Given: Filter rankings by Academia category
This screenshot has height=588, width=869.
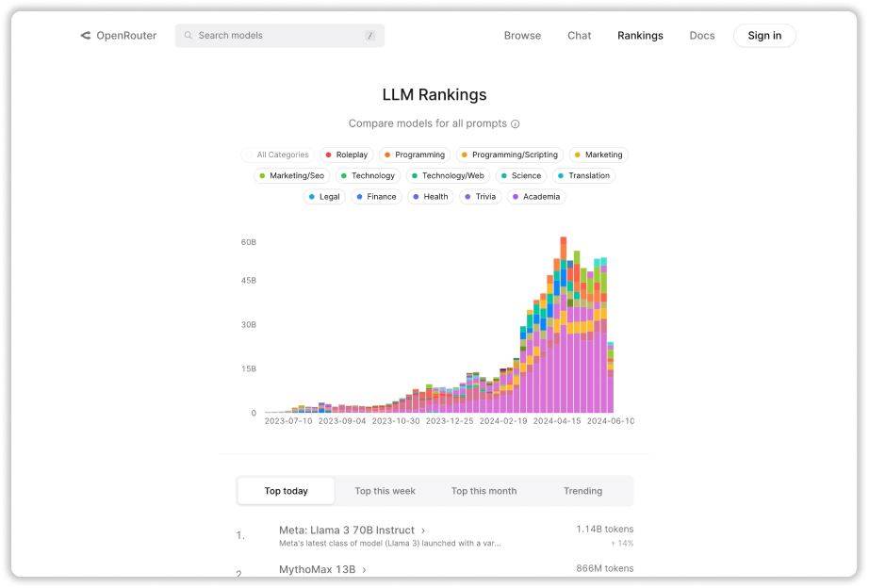Looking at the screenshot, I should 536,197.
